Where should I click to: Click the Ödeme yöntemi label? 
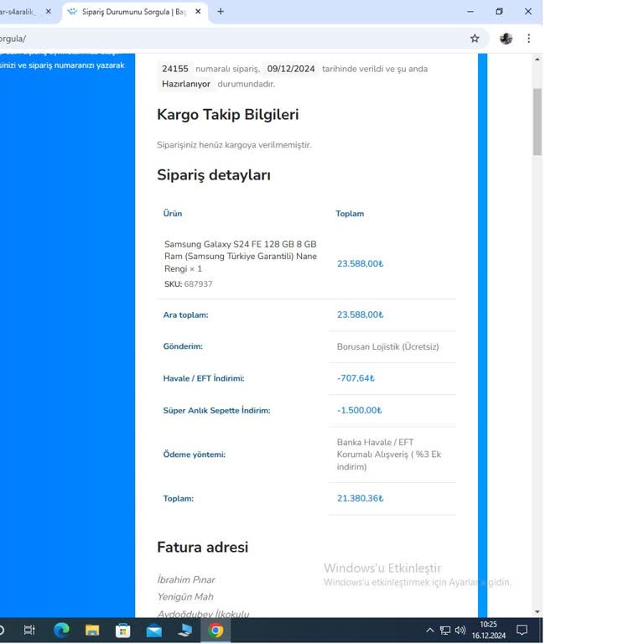click(x=194, y=454)
